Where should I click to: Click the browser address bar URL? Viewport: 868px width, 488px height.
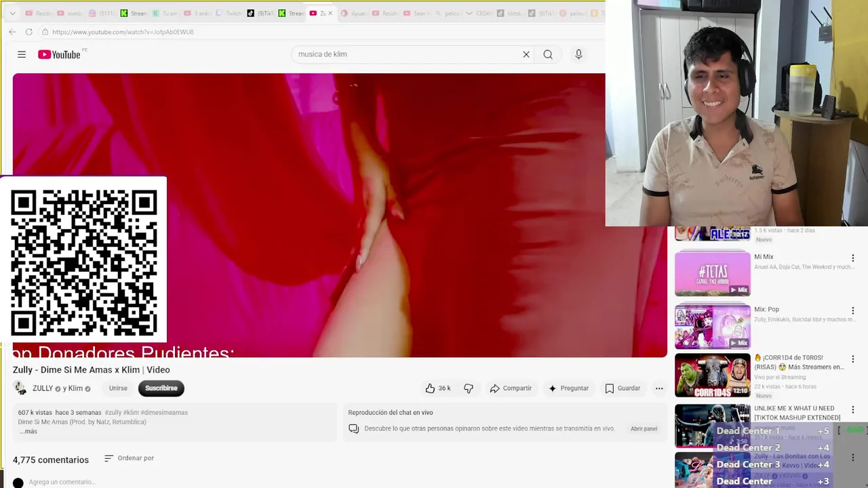coord(123,32)
